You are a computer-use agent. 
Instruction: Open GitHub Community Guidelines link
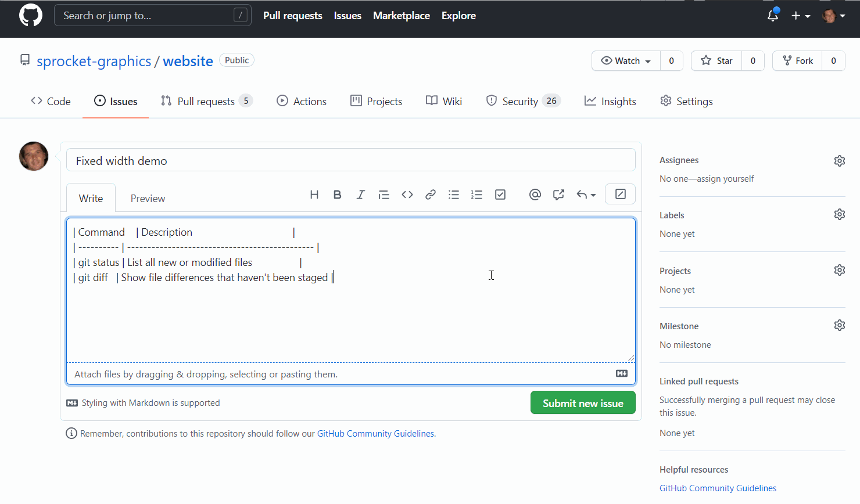click(375, 433)
